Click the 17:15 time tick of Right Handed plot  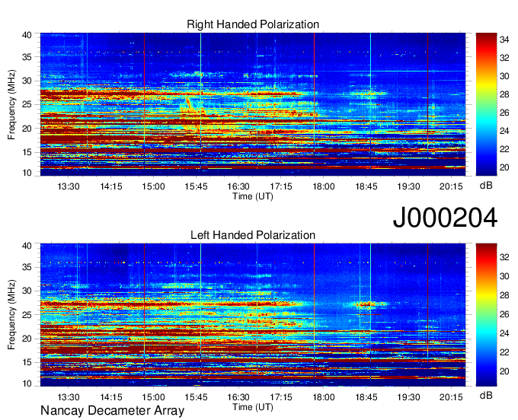[x=281, y=186]
